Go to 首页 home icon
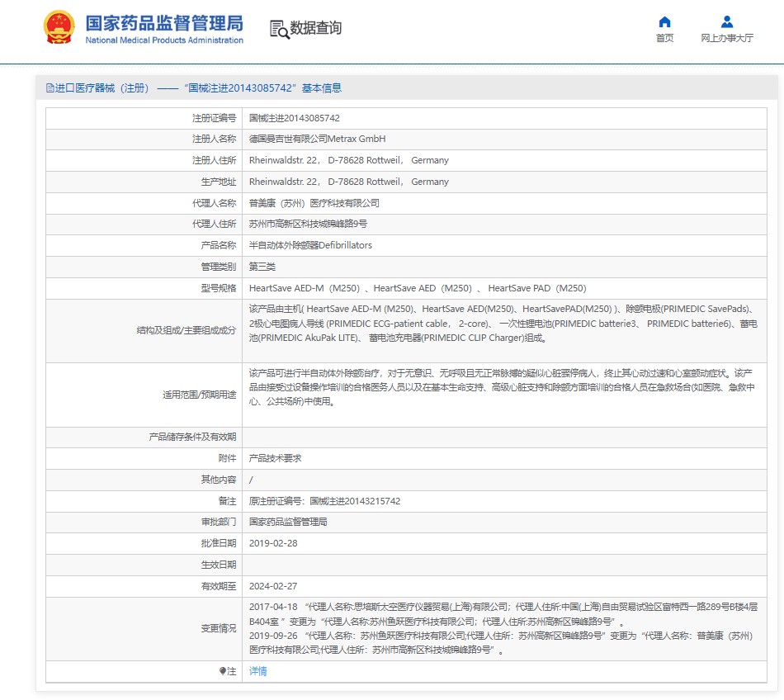This screenshot has width=784, height=700. (664, 21)
